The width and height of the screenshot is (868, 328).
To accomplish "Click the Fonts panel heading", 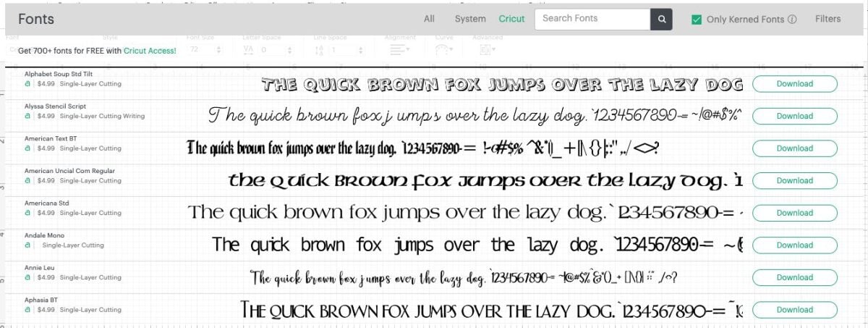I will pos(35,19).
